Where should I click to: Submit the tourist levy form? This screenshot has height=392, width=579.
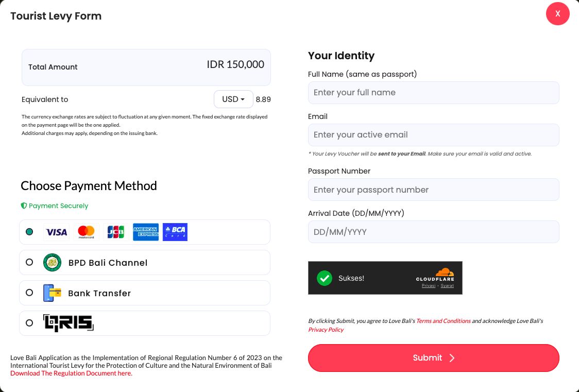[x=434, y=357]
